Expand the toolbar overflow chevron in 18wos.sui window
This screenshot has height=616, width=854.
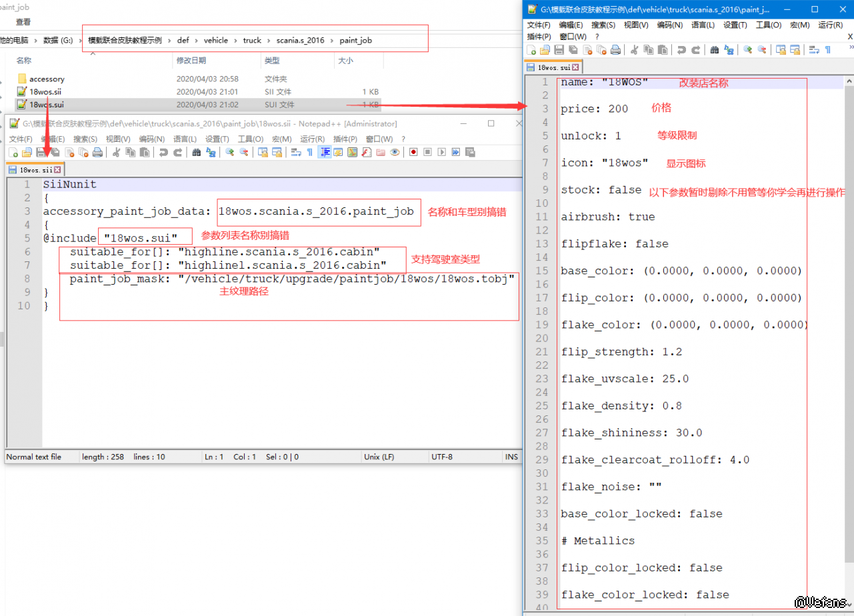point(850,49)
